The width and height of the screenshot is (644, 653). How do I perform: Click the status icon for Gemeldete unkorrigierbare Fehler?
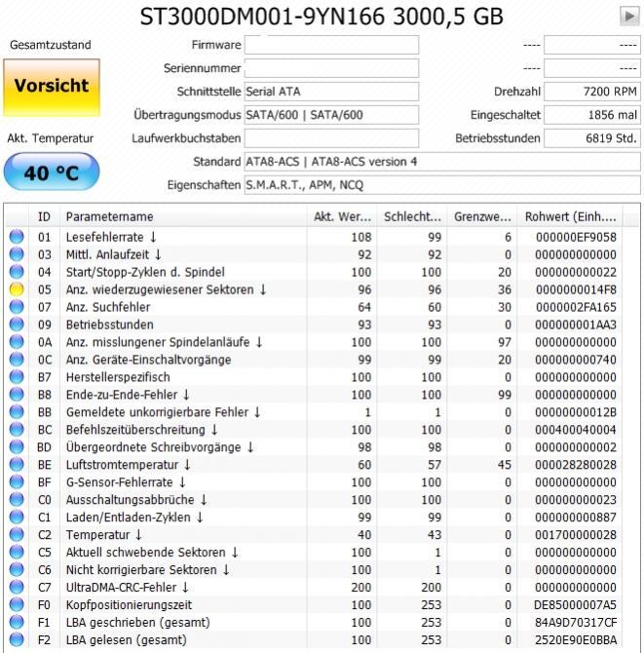17,412
